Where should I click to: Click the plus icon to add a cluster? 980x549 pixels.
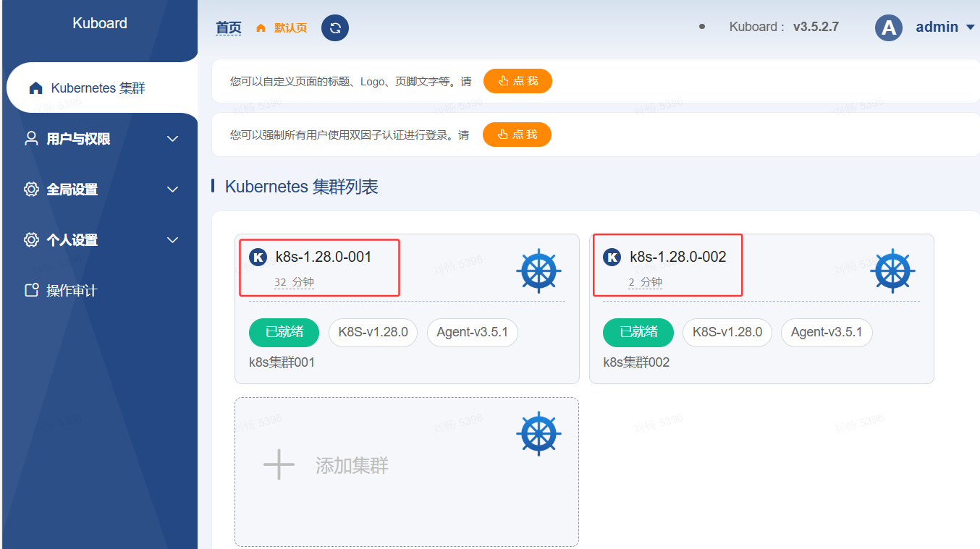coord(279,464)
